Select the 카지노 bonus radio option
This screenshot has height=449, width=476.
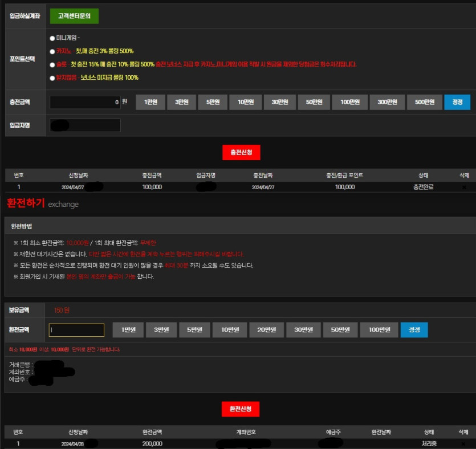click(x=52, y=51)
